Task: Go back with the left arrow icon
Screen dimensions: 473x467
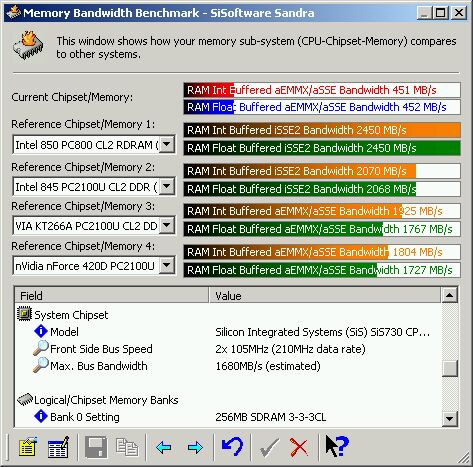Action: (x=164, y=447)
